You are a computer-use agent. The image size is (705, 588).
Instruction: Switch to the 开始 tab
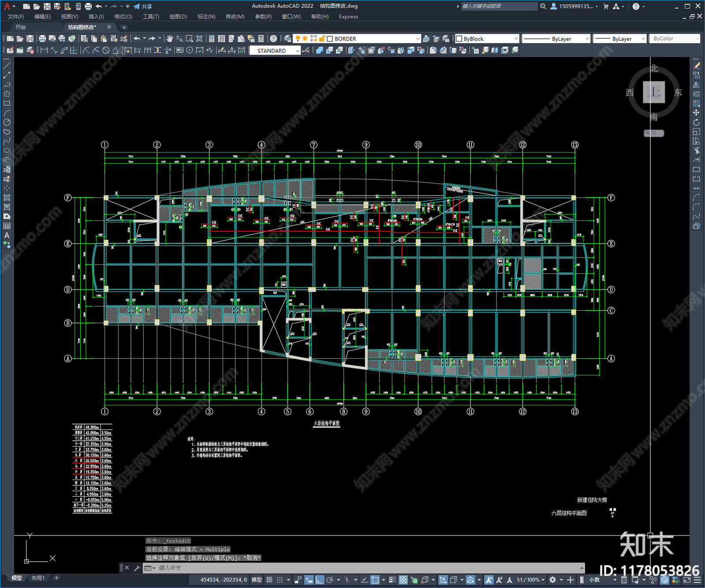tap(21, 27)
